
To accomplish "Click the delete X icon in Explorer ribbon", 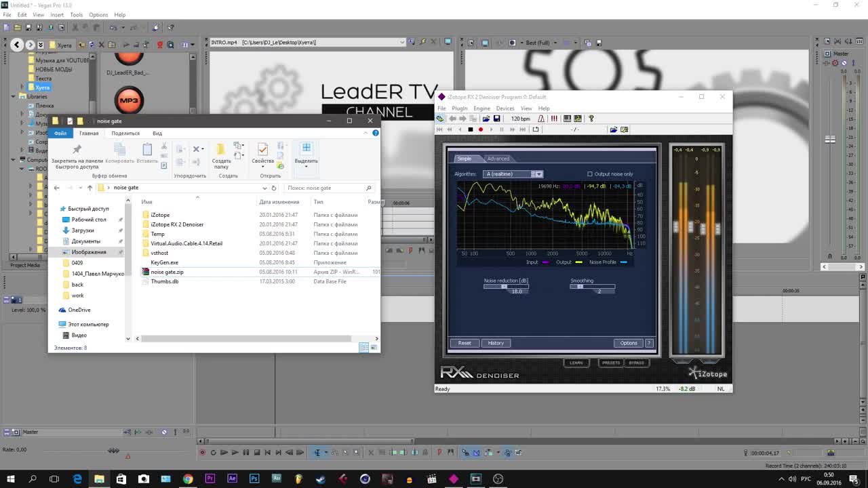I will (x=196, y=149).
